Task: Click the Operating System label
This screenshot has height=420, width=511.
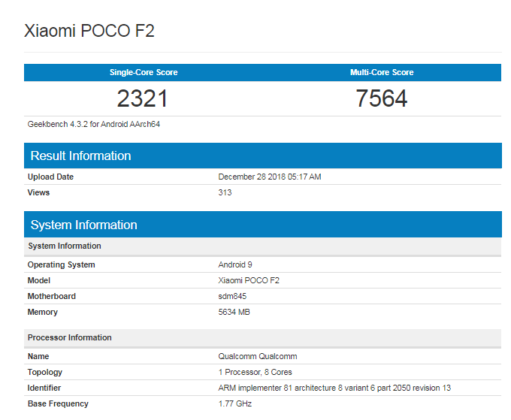Action: (x=62, y=264)
